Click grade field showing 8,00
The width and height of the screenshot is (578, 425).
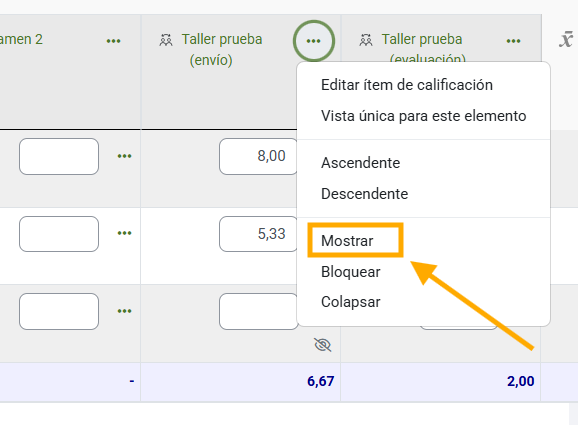point(258,156)
